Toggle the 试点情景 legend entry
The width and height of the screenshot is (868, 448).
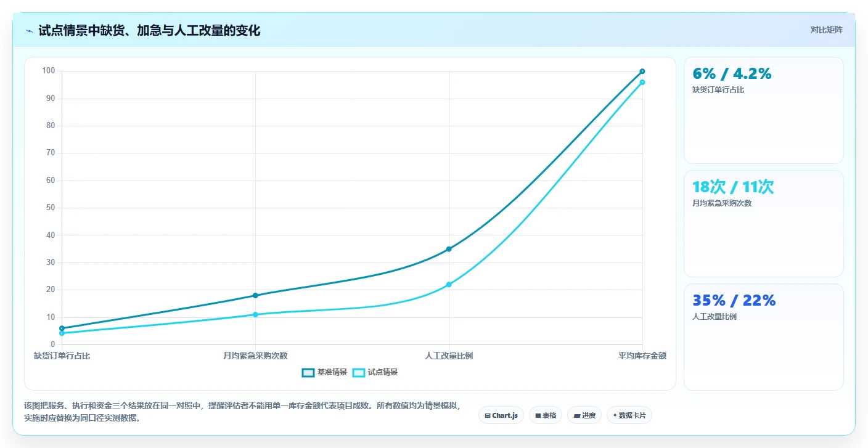(375, 372)
